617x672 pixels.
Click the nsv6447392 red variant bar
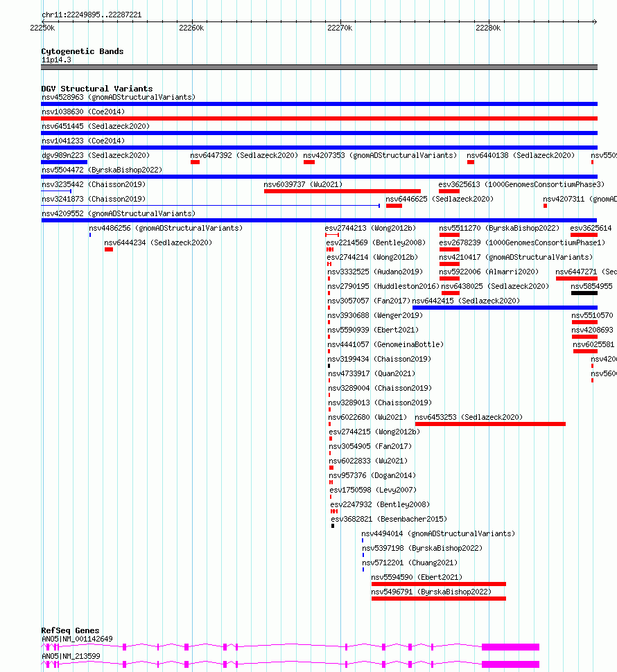[195, 162]
